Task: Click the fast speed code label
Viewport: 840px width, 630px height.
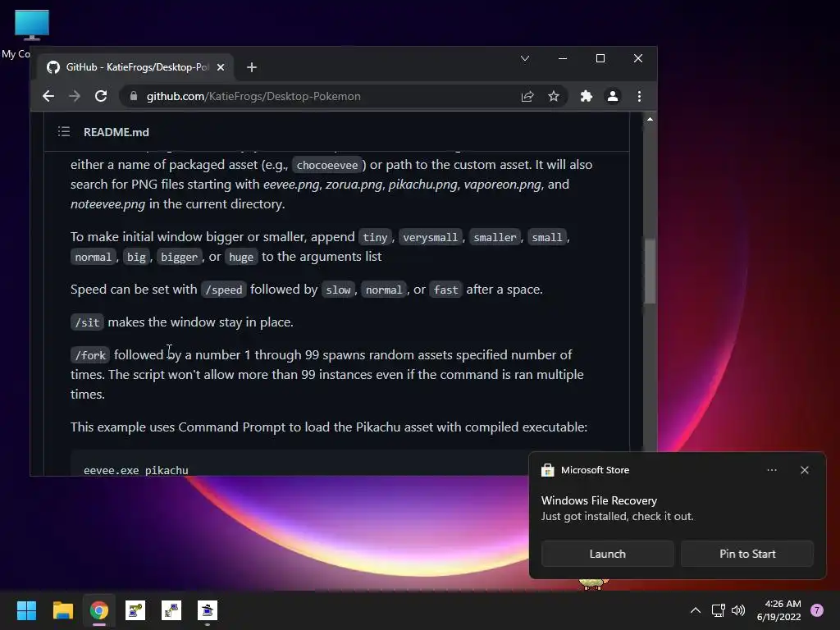Action: [x=445, y=290]
